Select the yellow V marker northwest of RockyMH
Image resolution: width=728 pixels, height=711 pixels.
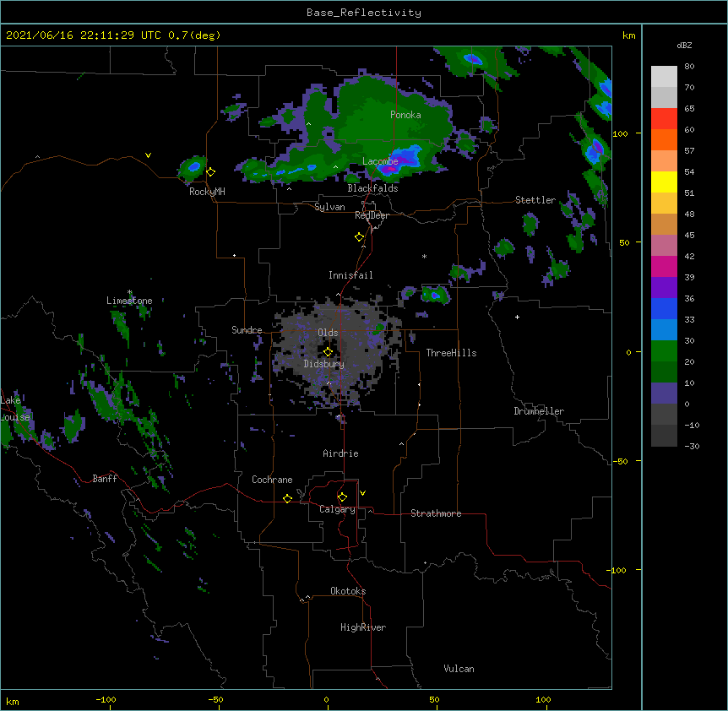(x=148, y=155)
